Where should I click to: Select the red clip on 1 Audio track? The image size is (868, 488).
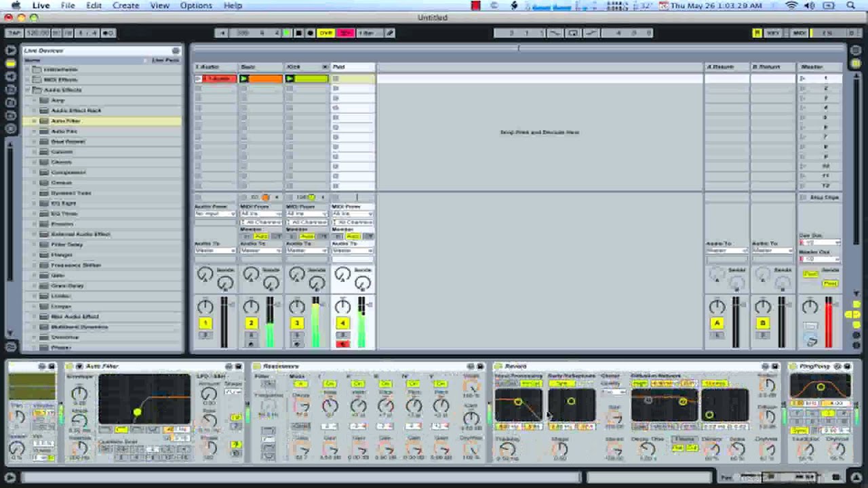tap(219, 79)
